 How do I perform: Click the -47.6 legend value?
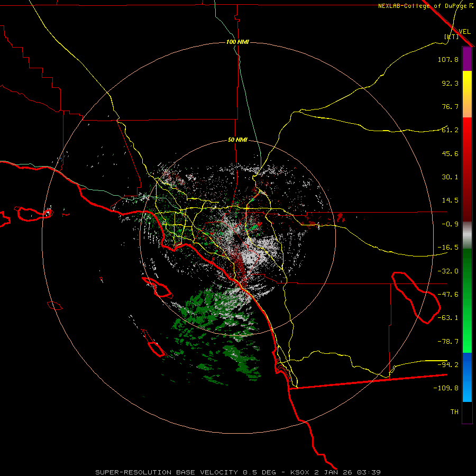[448, 295]
